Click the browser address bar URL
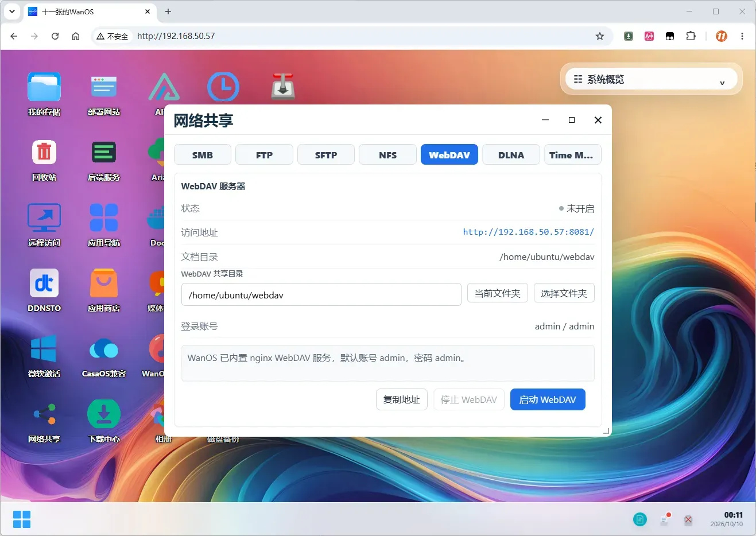This screenshot has width=756, height=536. (x=176, y=36)
